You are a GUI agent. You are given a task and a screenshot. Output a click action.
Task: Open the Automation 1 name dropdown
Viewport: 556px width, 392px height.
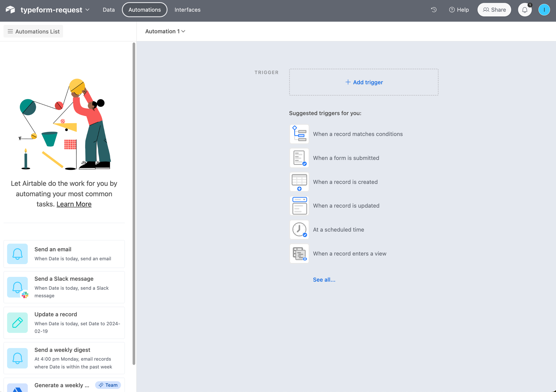pyautogui.click(x=165, y=31)
